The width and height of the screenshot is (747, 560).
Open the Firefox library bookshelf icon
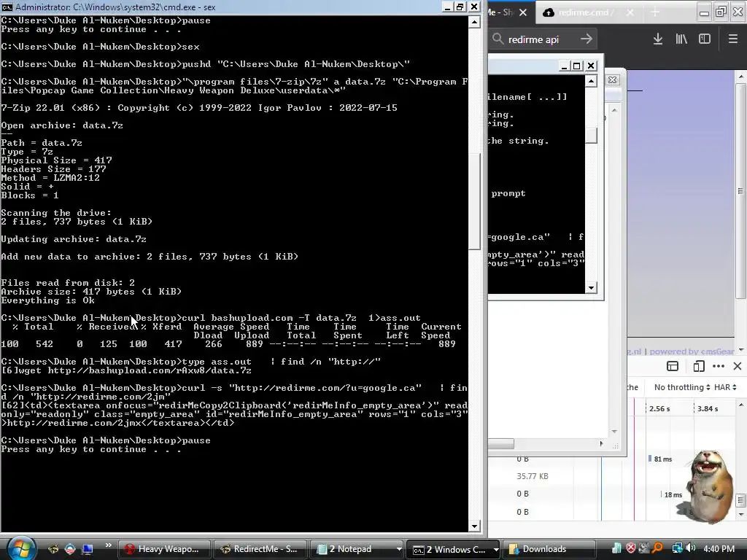coord(681,39)
